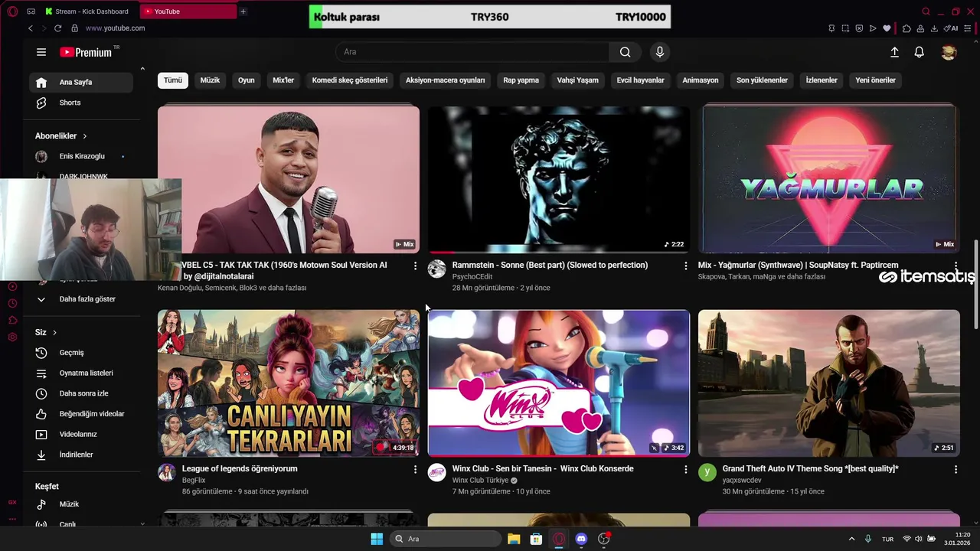Open Geçmiş in sidebar
The width and height of the screenshot is (980, 551).
81,353
